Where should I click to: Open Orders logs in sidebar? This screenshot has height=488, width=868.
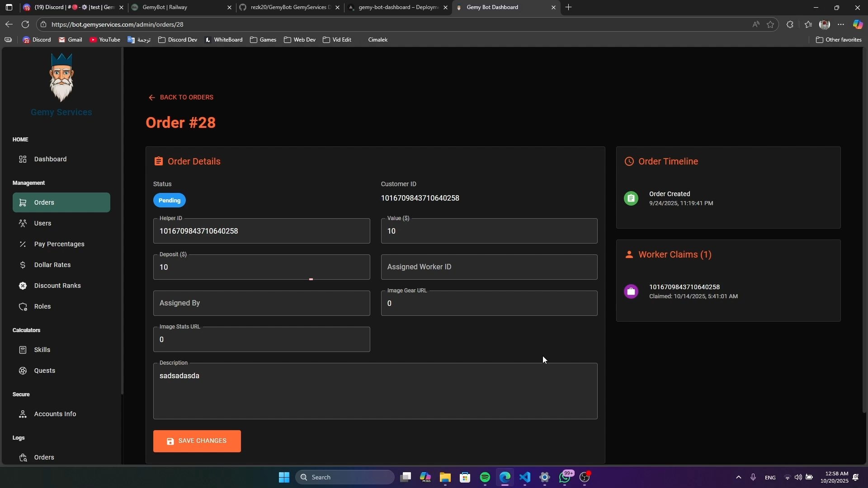pyautogui.click(x=44, y=457)
